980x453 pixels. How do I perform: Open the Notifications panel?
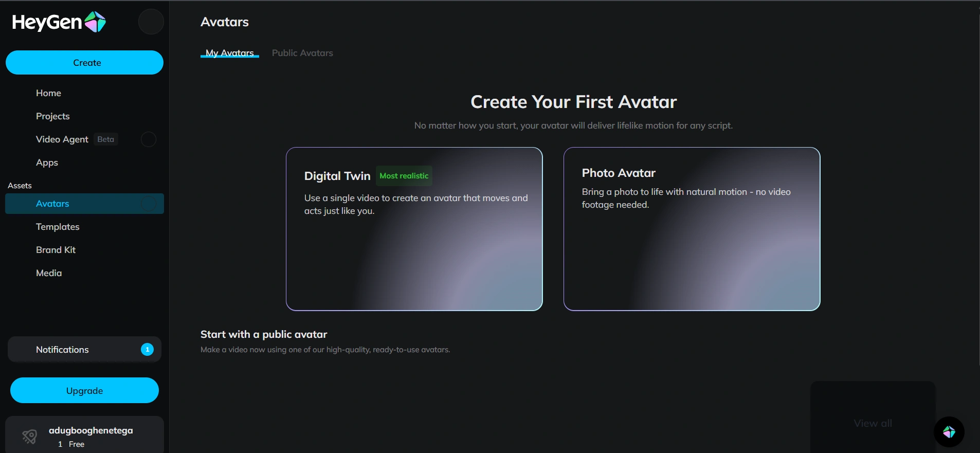pos(84,350)
